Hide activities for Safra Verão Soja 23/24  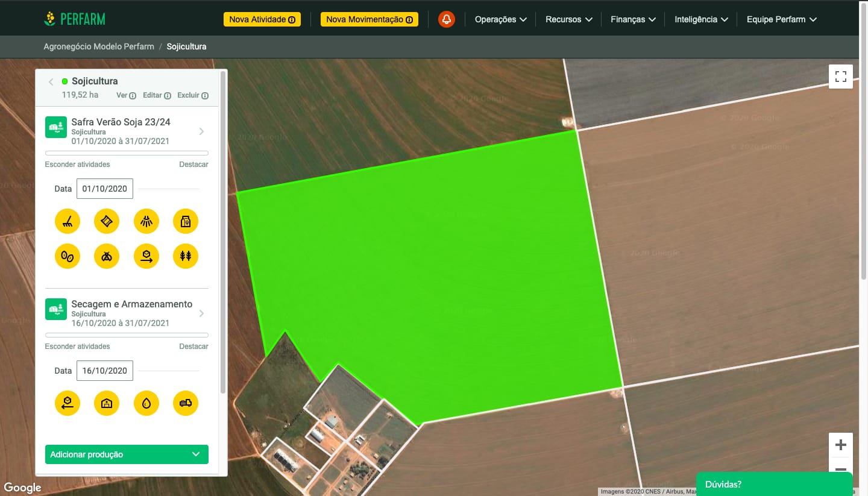click(x=77, y=165)
